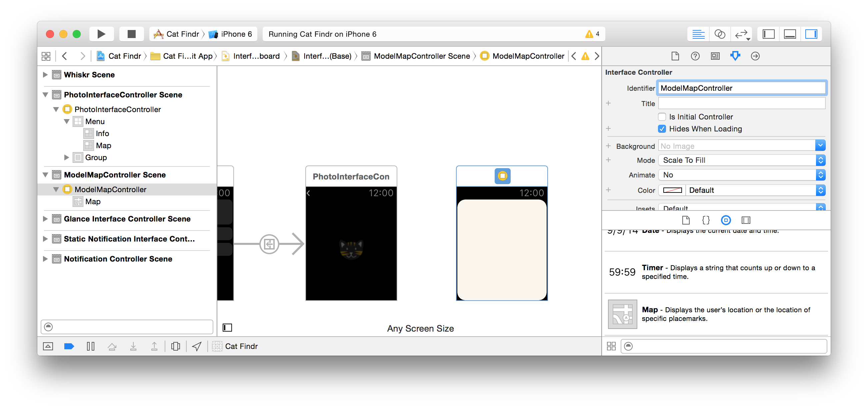Click the Title text field
Viewport: 868px width, 409px height.
742,103
